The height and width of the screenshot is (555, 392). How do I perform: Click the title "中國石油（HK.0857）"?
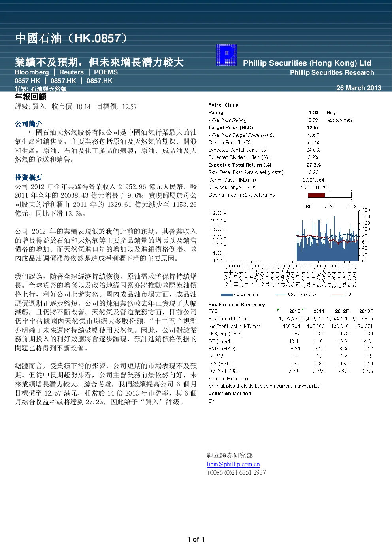(x=72, y=38)
